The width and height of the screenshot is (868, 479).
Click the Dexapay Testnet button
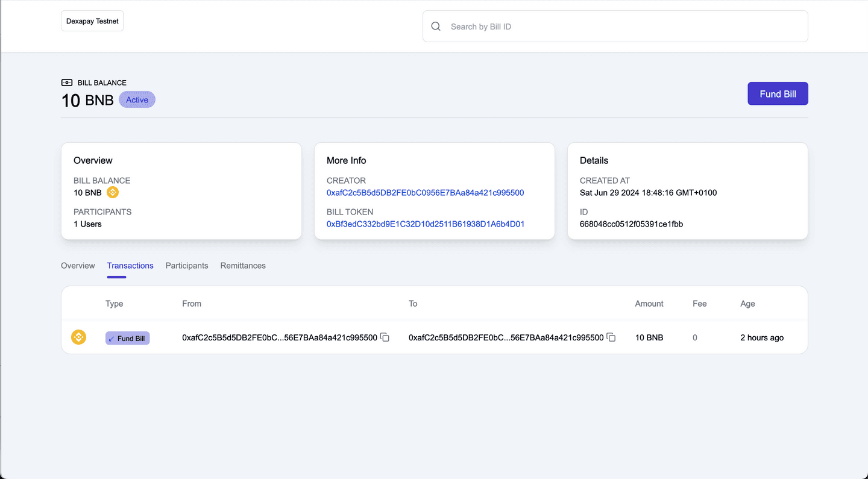(92, 21)
